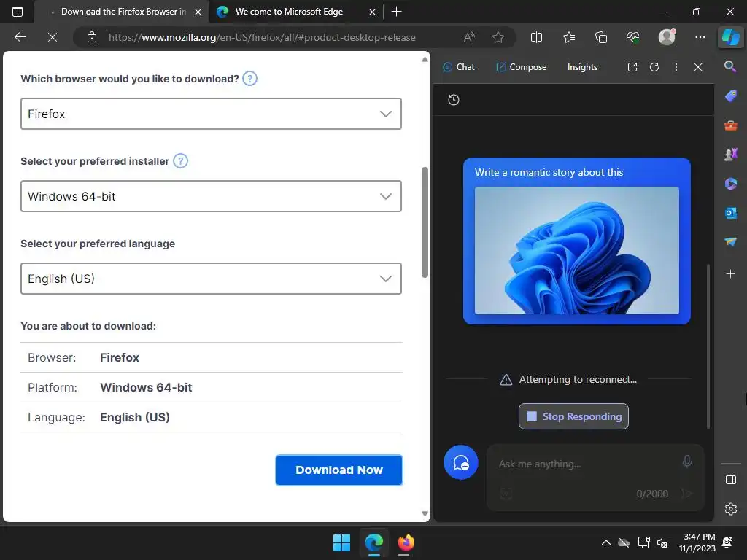Open the user profile avatar
747x560 pixels.
point(667,36)
